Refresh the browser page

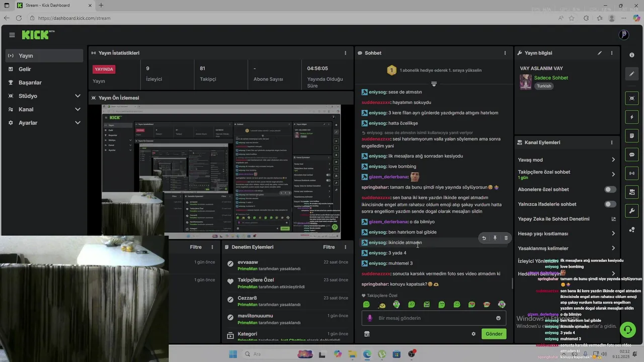[x=19, y=18]
